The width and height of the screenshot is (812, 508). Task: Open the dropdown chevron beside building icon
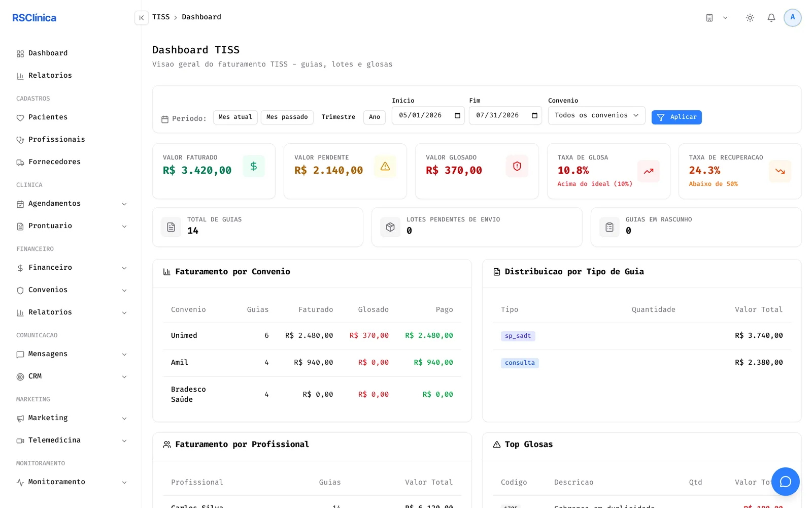(725, 18)
